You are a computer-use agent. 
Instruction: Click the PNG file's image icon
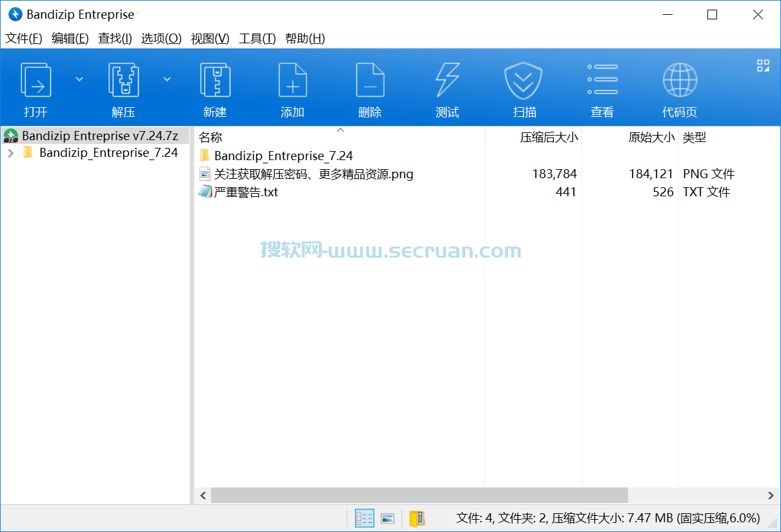205,174
